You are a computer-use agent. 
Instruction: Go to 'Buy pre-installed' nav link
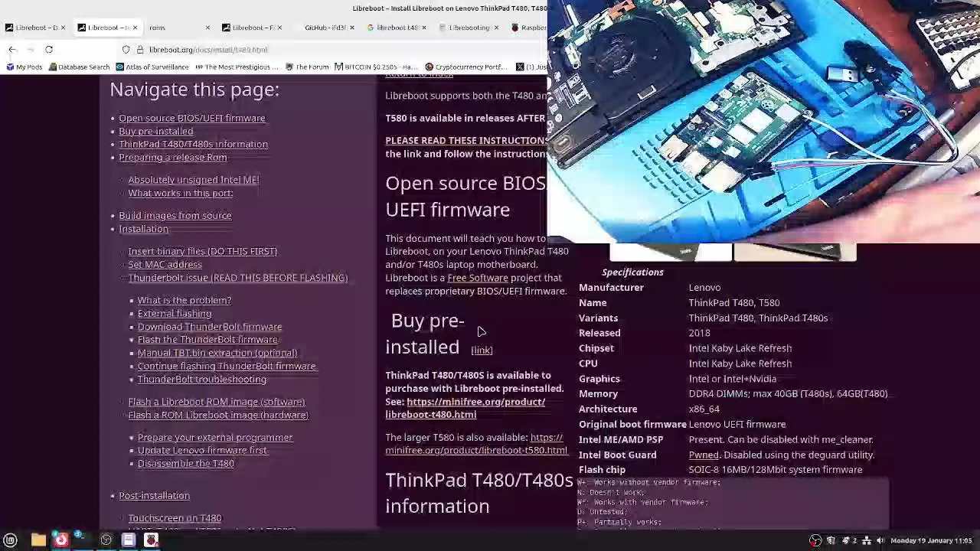pos(155,132)
